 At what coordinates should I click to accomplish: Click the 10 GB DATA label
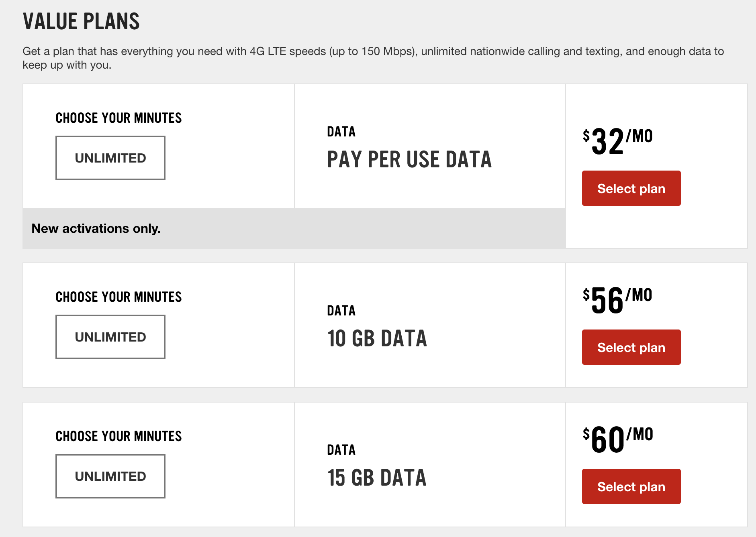point(377,339)
